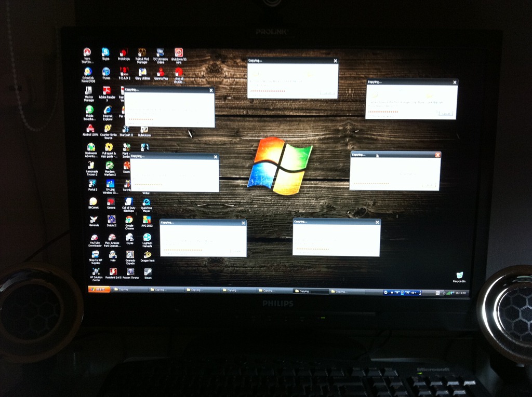Open the Prototype game shortcut
532x397 pixels.
pyautogui.click(x=124, y=54)
